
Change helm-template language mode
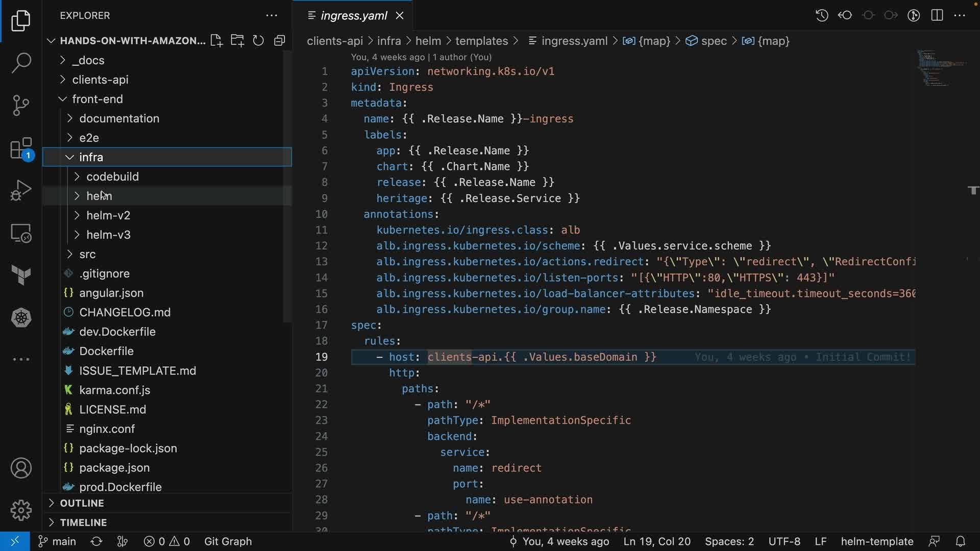[876, 541]
